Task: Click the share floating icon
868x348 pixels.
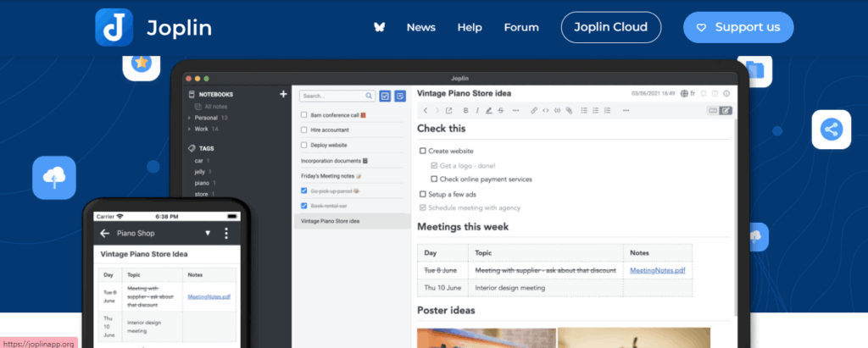Action: (831, 130)
